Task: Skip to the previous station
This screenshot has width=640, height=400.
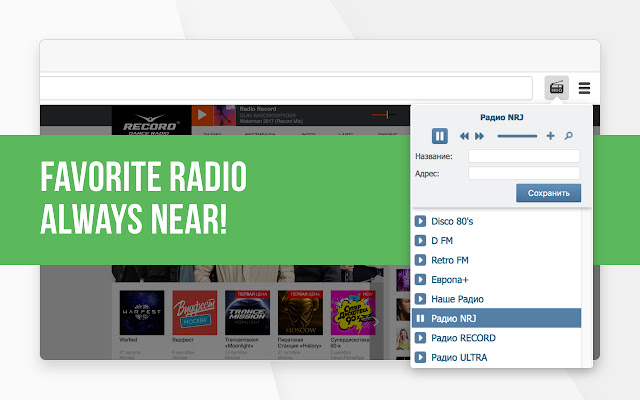Action: [x=464, y=136]
